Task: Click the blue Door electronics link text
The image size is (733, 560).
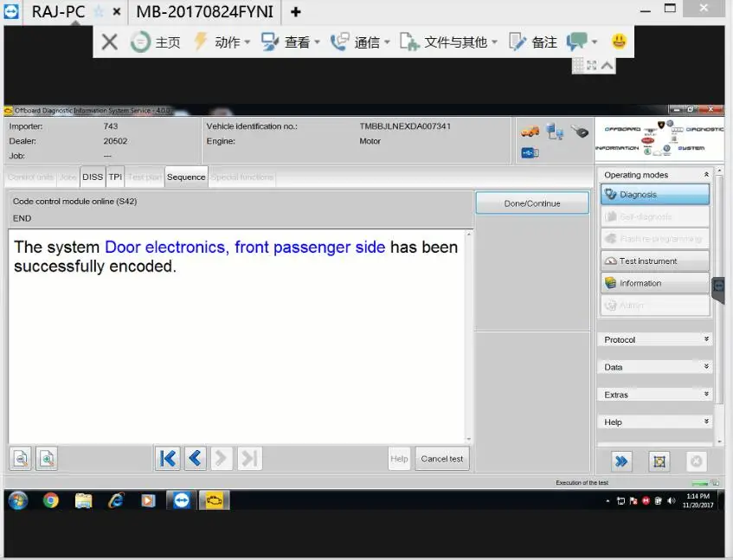Action: pyautogui.click(x=245, y=247)
